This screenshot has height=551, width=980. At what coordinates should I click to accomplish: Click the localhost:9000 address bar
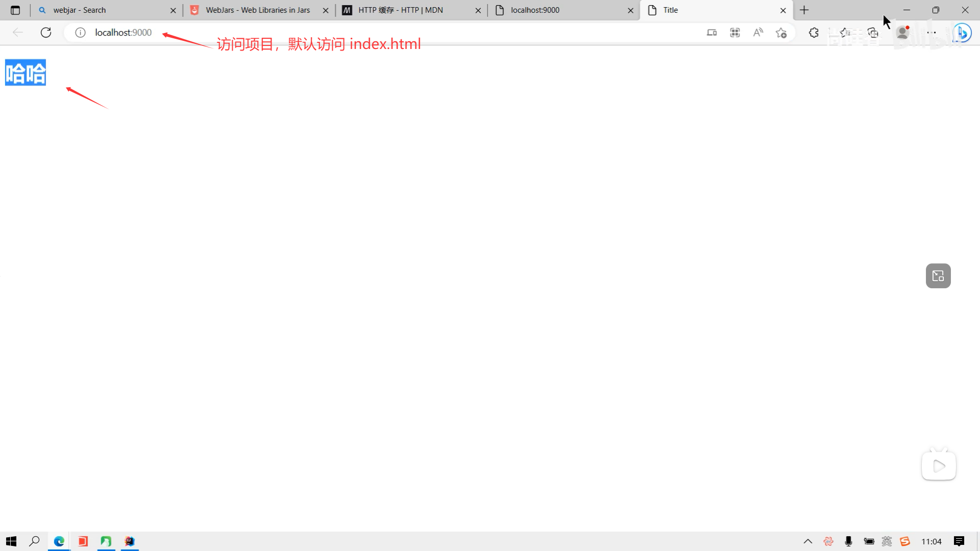point(357,33)
